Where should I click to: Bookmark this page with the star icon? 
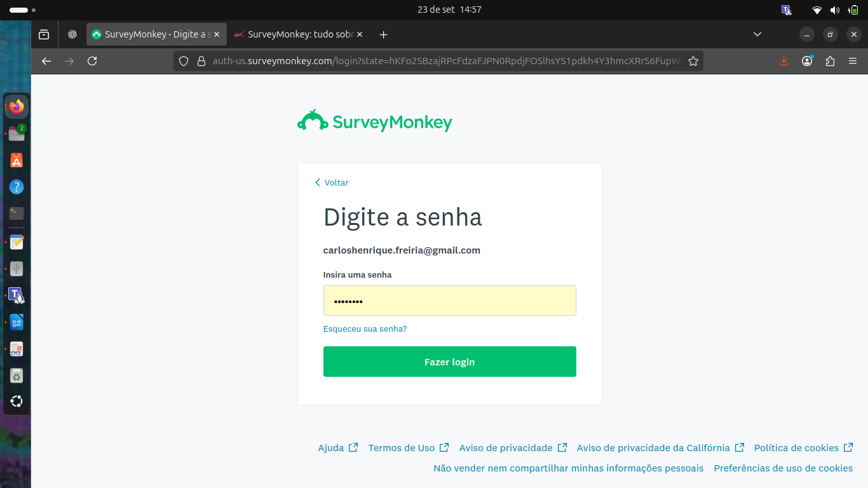(693, 61)
